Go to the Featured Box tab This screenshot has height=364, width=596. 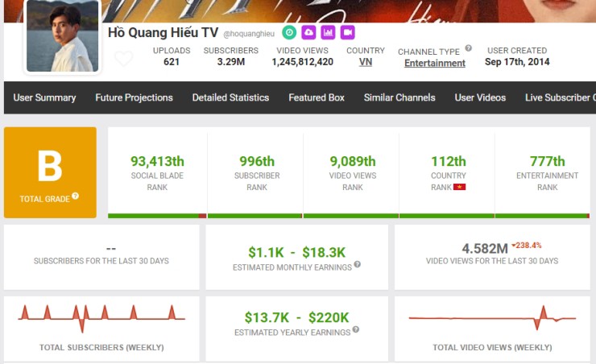(317, 97)
